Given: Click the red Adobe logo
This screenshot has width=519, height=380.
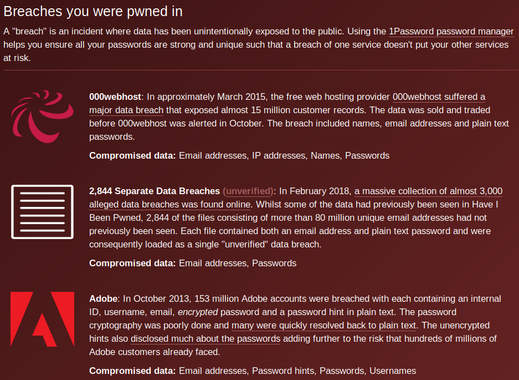Looking at the screenshot, I should pyautogui.click(x=42, y=319).
